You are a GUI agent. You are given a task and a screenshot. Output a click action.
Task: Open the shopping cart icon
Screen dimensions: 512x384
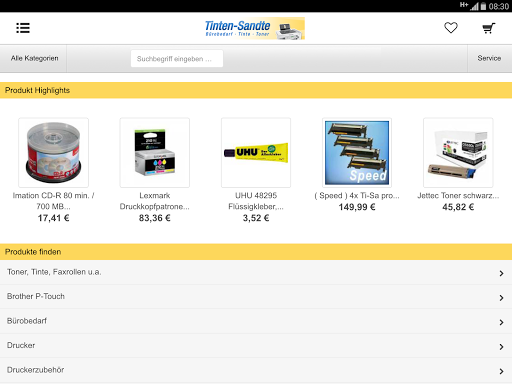(489, 28)
